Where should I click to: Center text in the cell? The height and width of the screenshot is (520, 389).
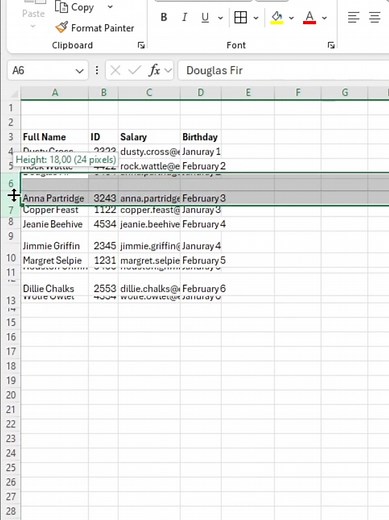375,17
